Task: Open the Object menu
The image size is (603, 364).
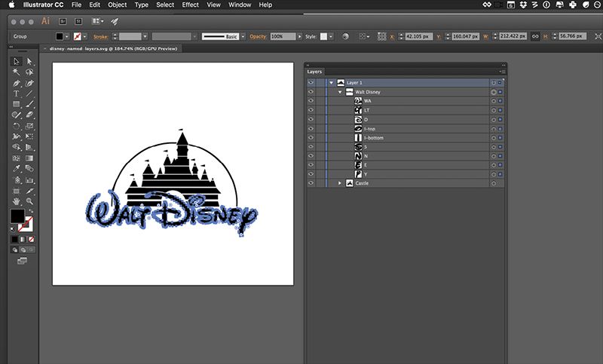Action: tap(117, 5)
